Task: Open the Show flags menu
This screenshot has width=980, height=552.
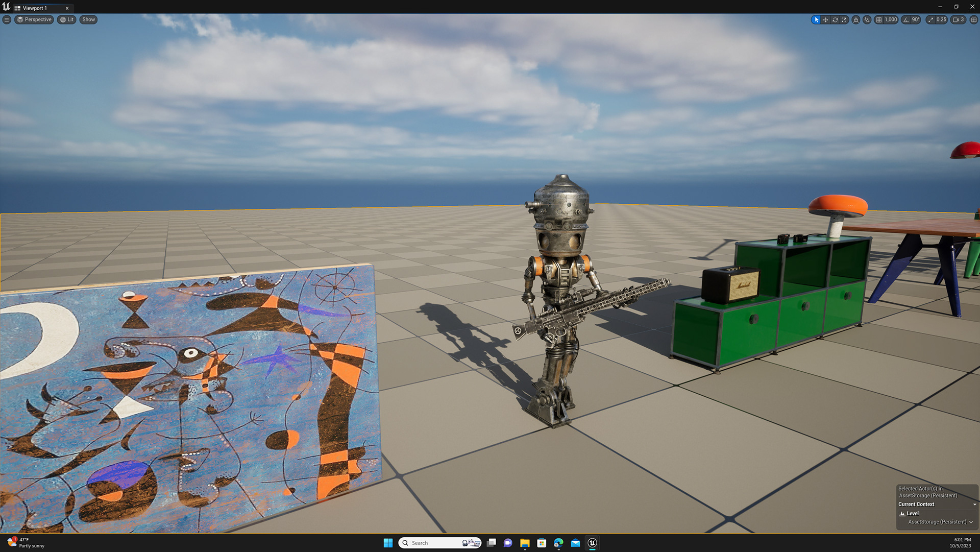Action: click(89, 19)
